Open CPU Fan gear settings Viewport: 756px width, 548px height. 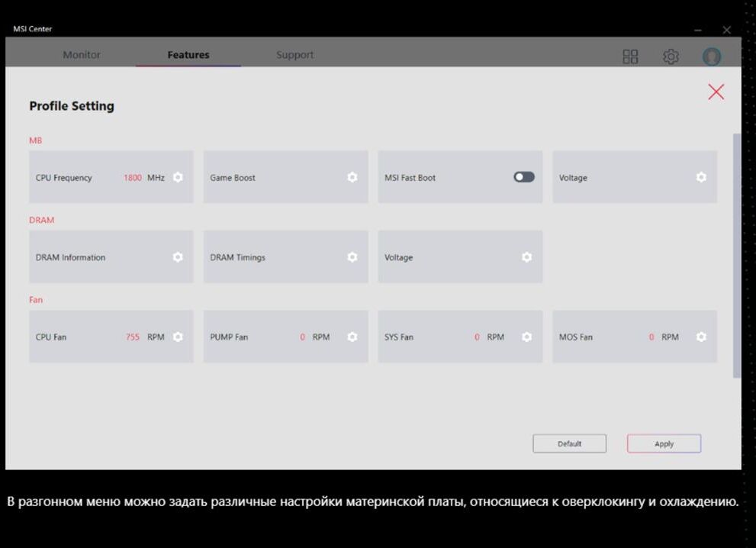pyautogui.click(x=178, y=337)
